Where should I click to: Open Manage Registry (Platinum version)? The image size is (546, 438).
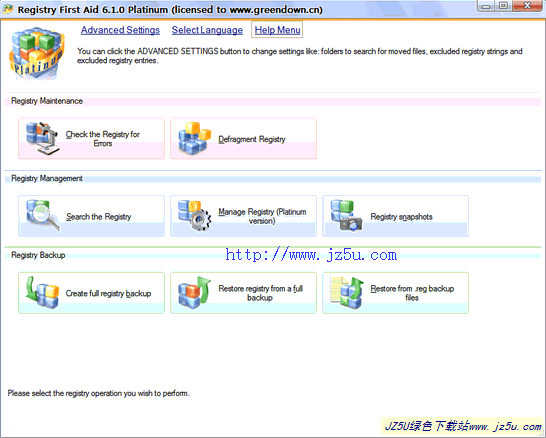point(243,216)
